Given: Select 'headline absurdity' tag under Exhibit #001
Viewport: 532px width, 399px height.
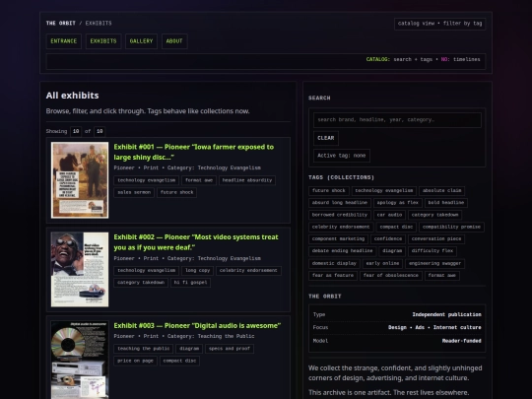Looking at the screenshot, I should [x=247, y=180].
